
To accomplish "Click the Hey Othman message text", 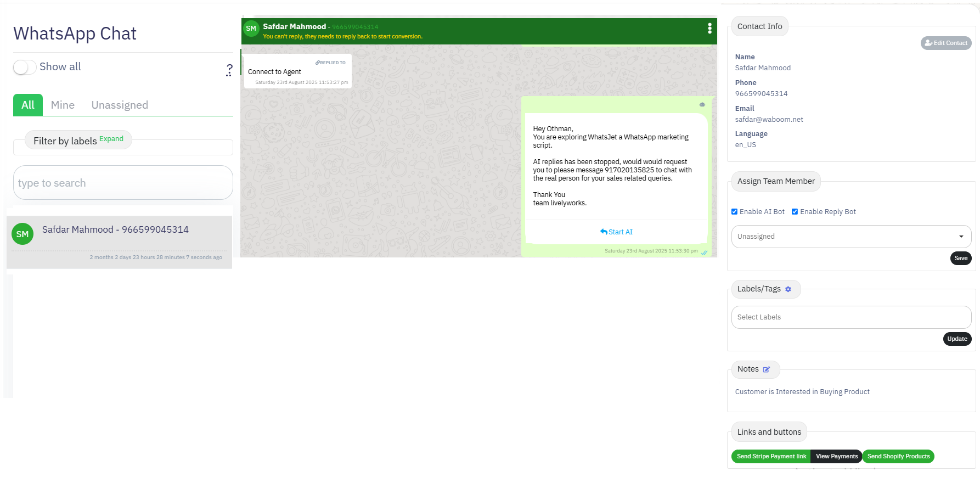I will [x=612, y=166].
